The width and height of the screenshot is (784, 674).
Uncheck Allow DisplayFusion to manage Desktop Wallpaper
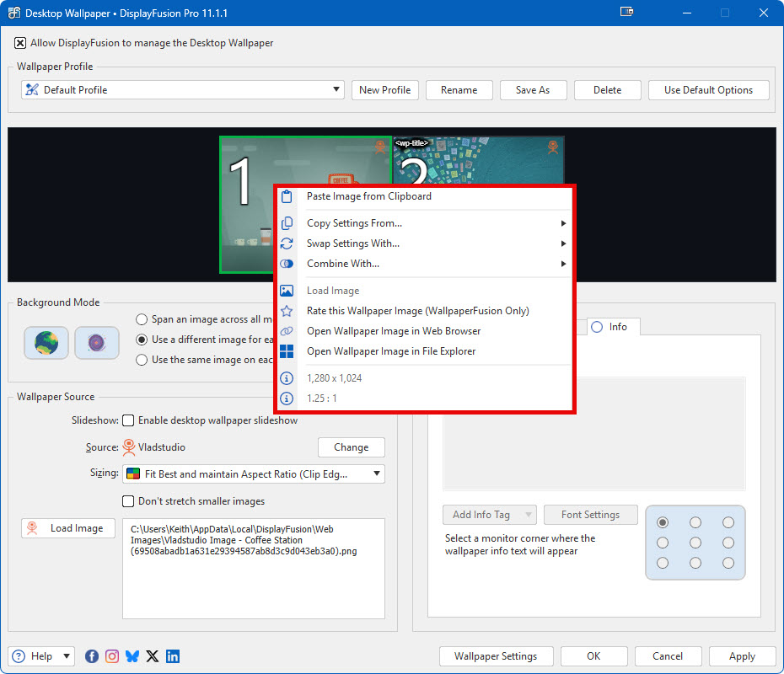click(x=20, y=43)
